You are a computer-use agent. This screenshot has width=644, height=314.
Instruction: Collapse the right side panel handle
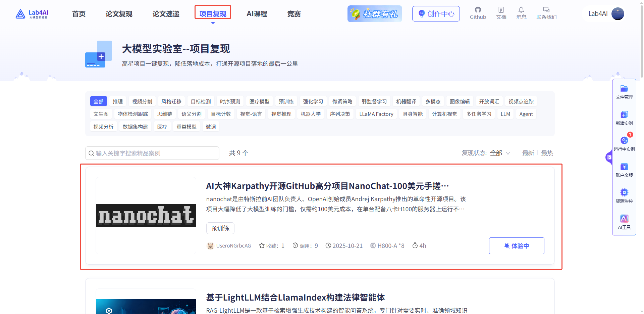click(x=609, y=157)
